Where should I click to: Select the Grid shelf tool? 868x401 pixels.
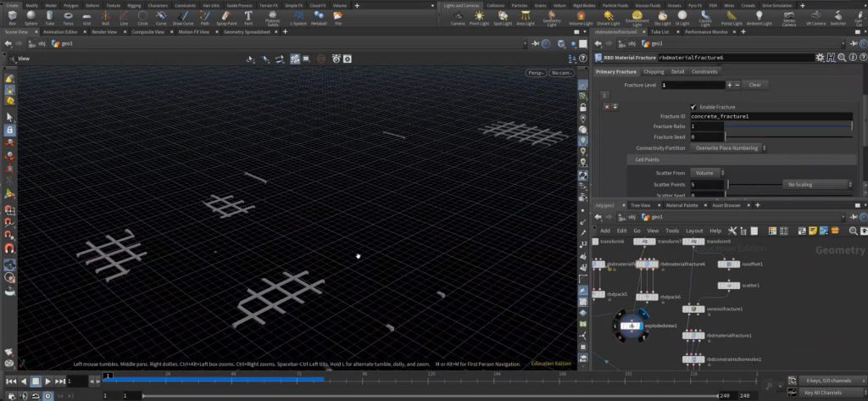(87, 18)
